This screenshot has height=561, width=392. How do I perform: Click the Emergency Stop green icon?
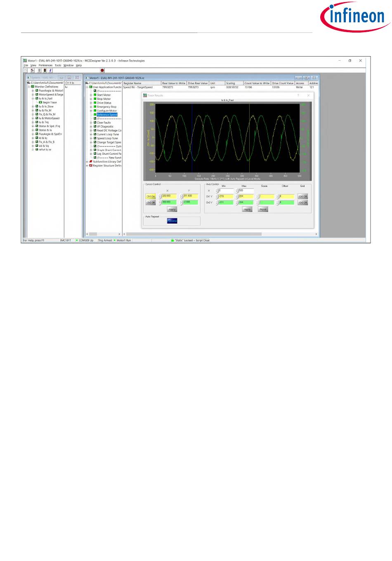coord(95,107)
